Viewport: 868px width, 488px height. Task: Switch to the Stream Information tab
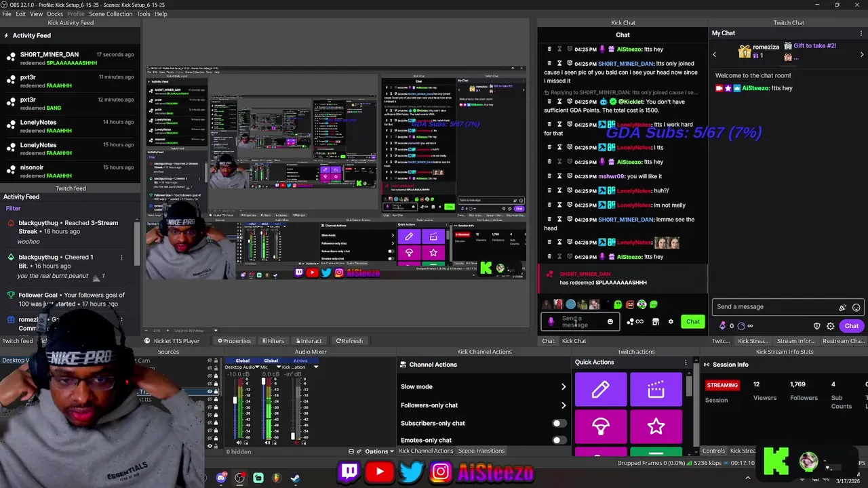[795, 341]
